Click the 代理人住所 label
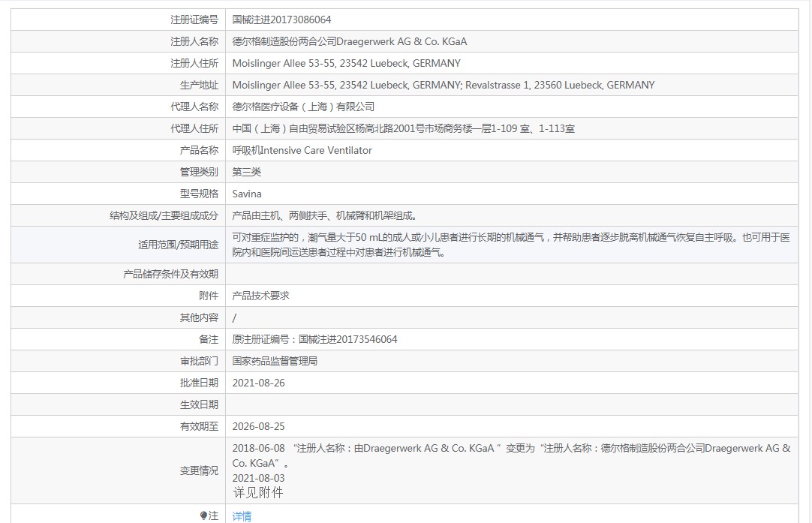 194,128
